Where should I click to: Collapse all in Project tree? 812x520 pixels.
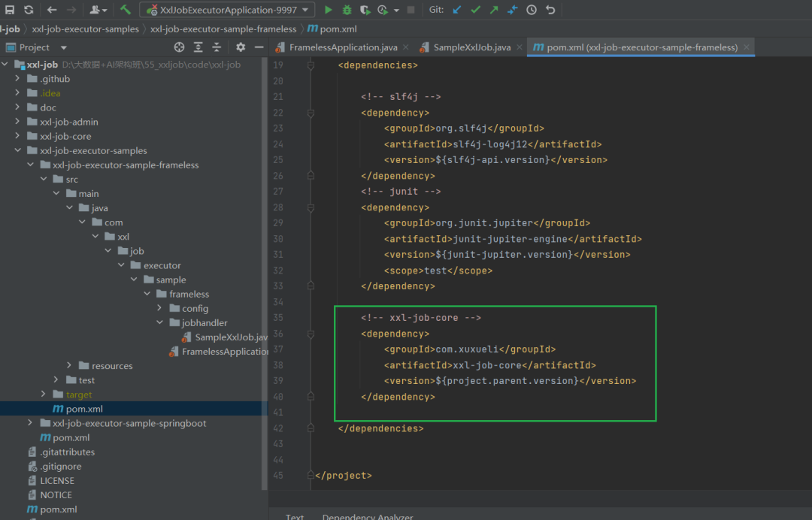pos(217,47)
